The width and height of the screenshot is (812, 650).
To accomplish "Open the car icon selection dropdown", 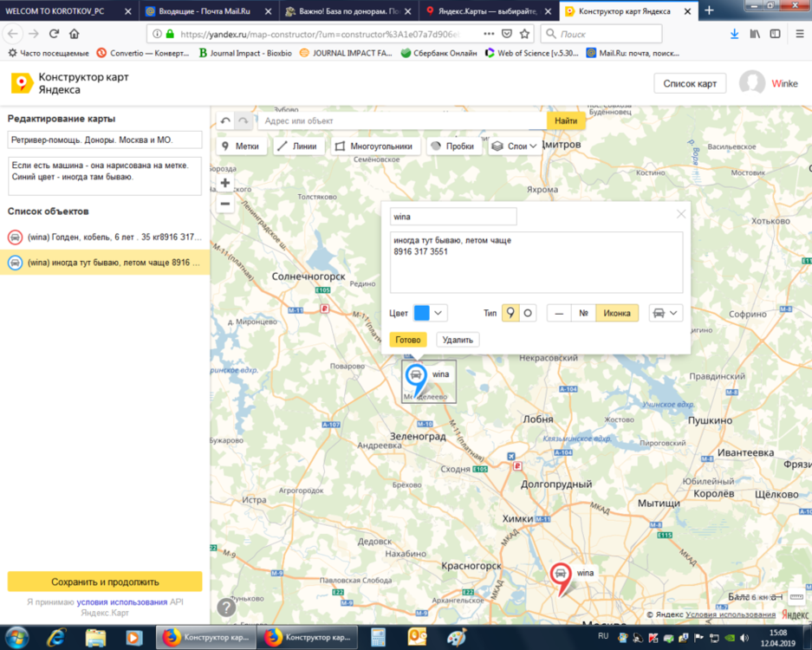I will click(x=666, y=313).
